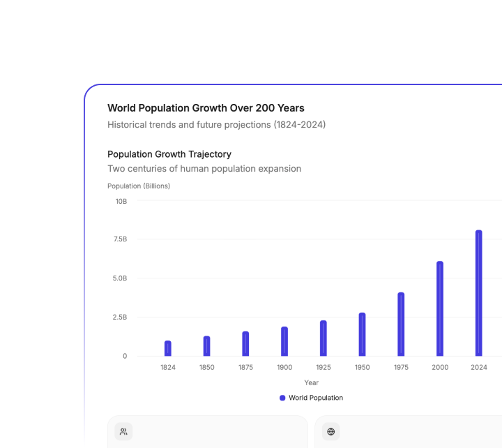
Task: Toggle the World Population legend label
Action: (x=315, y=398)
